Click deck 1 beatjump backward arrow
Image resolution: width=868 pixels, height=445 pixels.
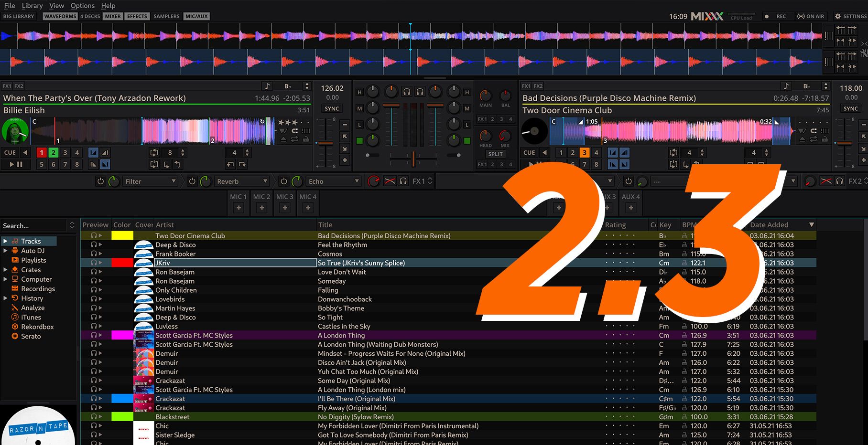(230, 164)
